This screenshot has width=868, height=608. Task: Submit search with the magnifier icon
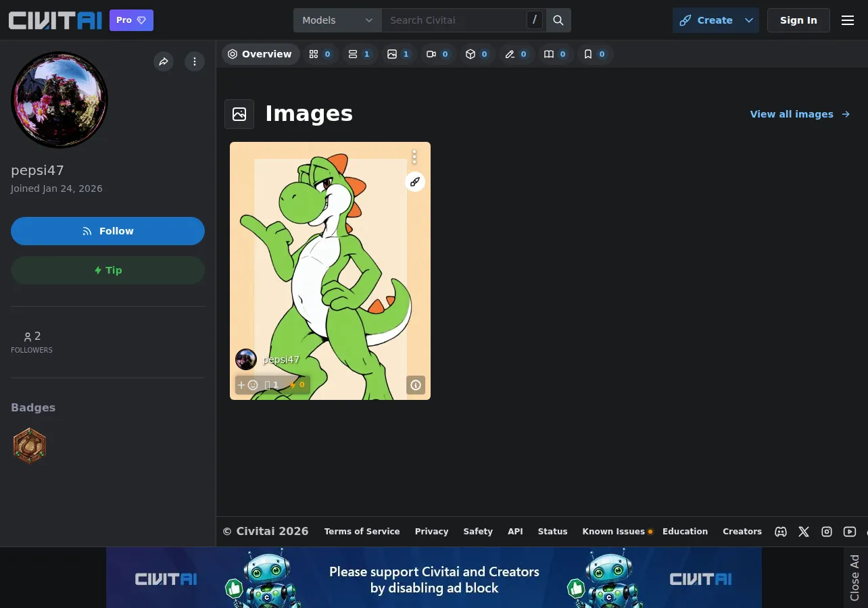click(558, 20)
